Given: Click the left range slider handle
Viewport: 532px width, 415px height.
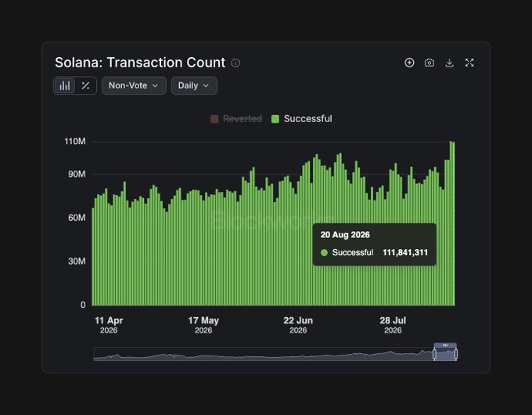Looking at the screenshot, I should pyautogui.click(x=434, y=354).
